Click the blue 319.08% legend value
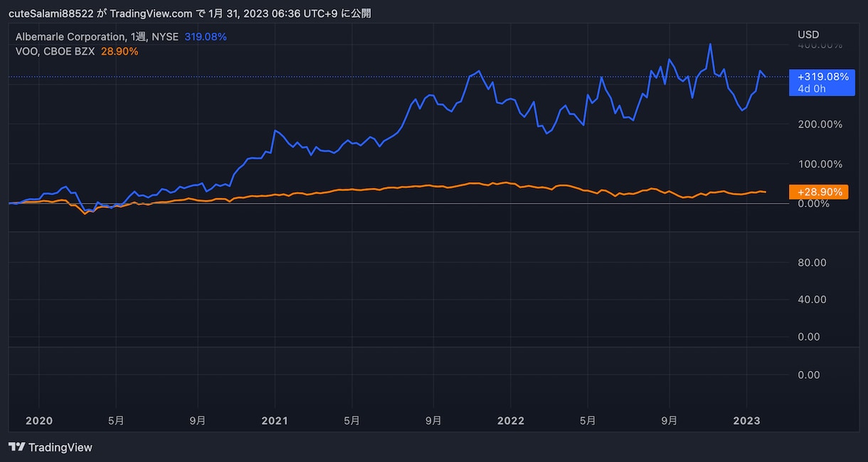The width and height of the screenshot is (868, 462). coord(206,36)
